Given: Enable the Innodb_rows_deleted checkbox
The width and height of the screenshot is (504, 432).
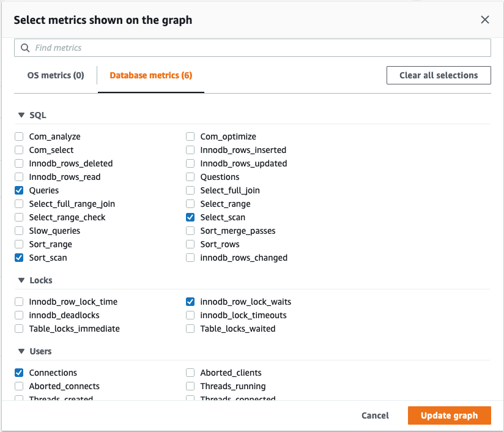Looking at the screenshot, I should pos(19,163).
